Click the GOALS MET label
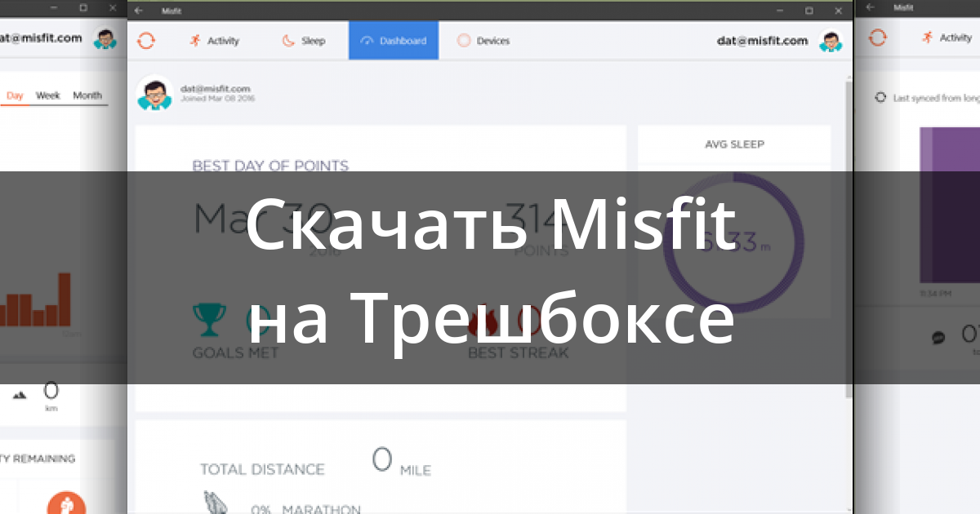The width and height of the screenshot is (980, 514). (x=235, y=353)
